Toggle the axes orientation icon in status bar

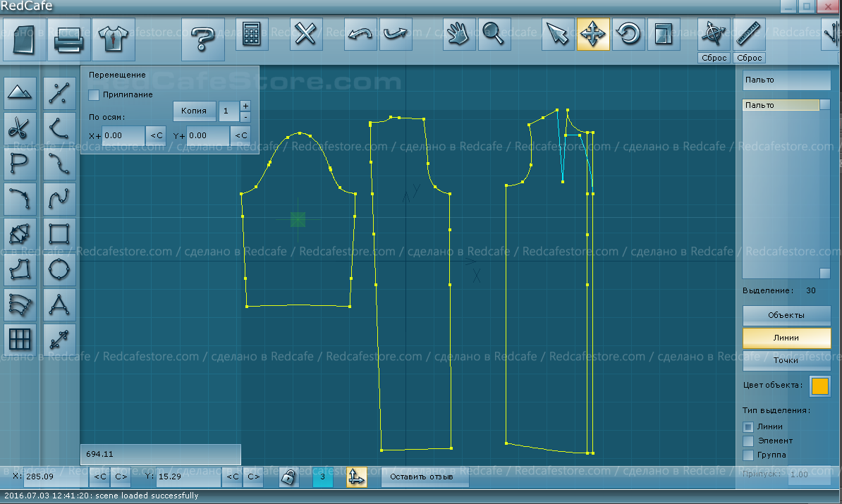(x=357, y=477)
